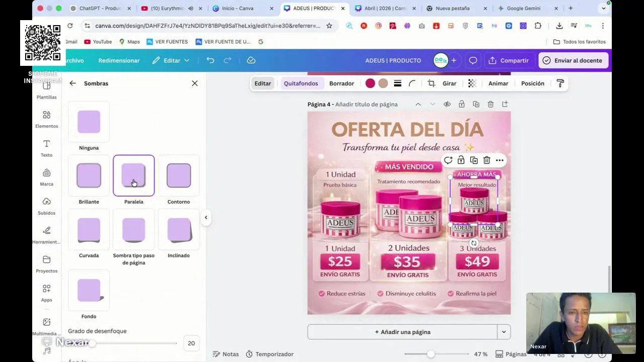Screen dimensions: 644x362
Task: Click the Posición toolbar option
Action: pyautogui.click(x=533, y=83)
